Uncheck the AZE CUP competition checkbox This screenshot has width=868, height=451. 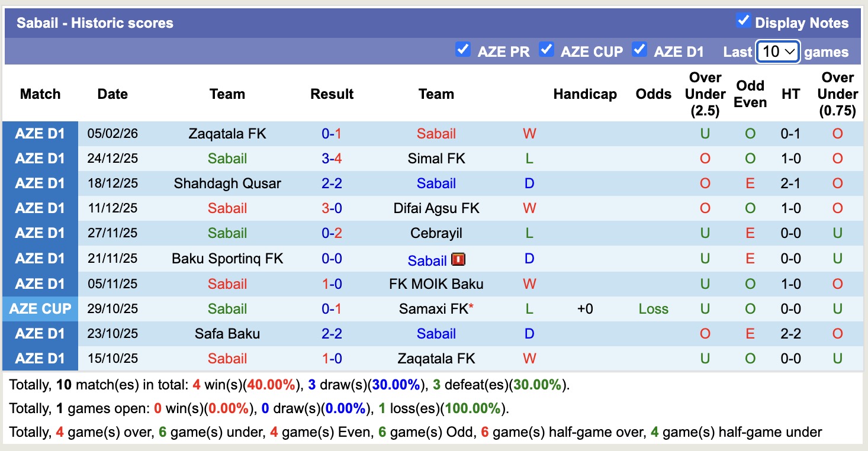(546, 50)
